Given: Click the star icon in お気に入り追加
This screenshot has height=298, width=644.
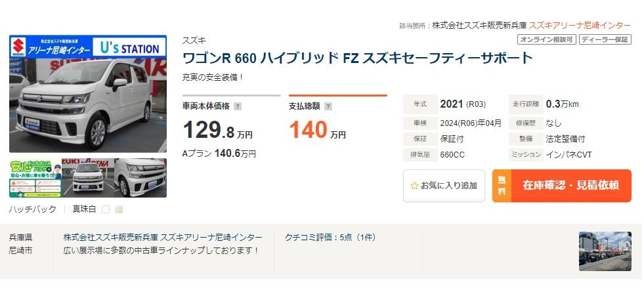Looking at the screenshot, I should click(414, 186).
